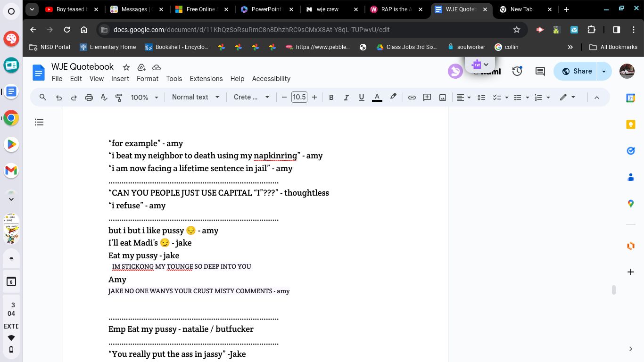This screenshot has width=644, height=362.
Task: Star the WJE Quotebook document
Action: 126,67
